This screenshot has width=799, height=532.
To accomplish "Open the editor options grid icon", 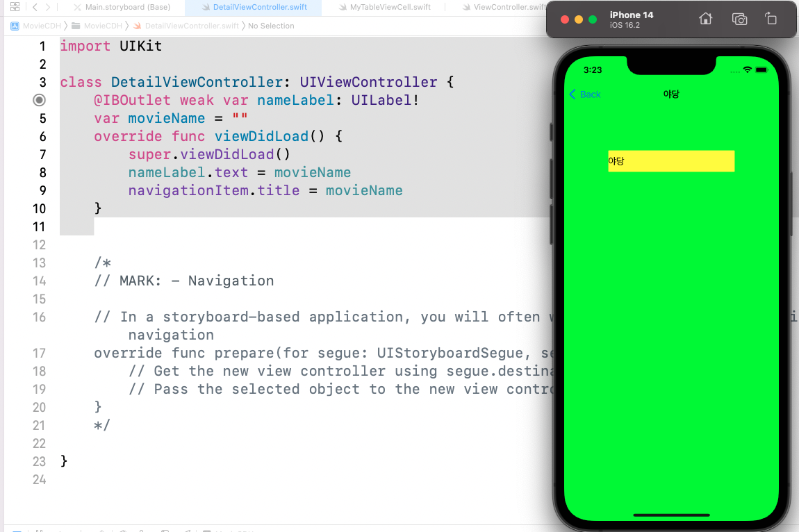I will click(x=15, y=6).
